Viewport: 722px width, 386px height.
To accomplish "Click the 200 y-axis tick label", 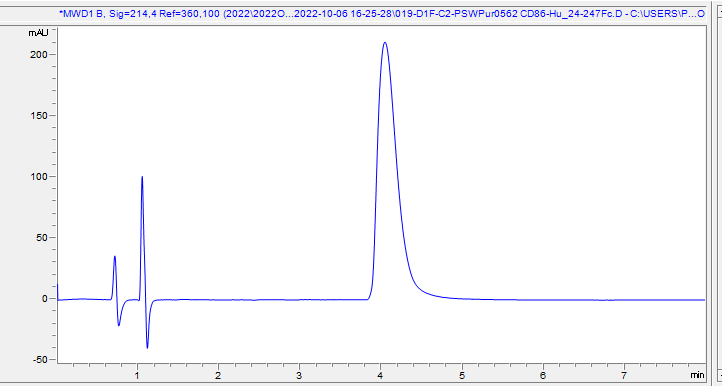I will tap(39, 54).
